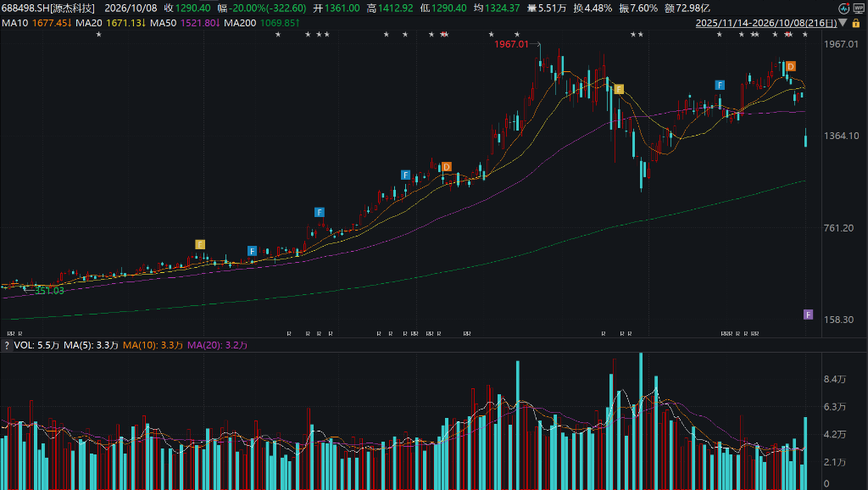Click the 1364.10 price axis label

coord(842,136)
